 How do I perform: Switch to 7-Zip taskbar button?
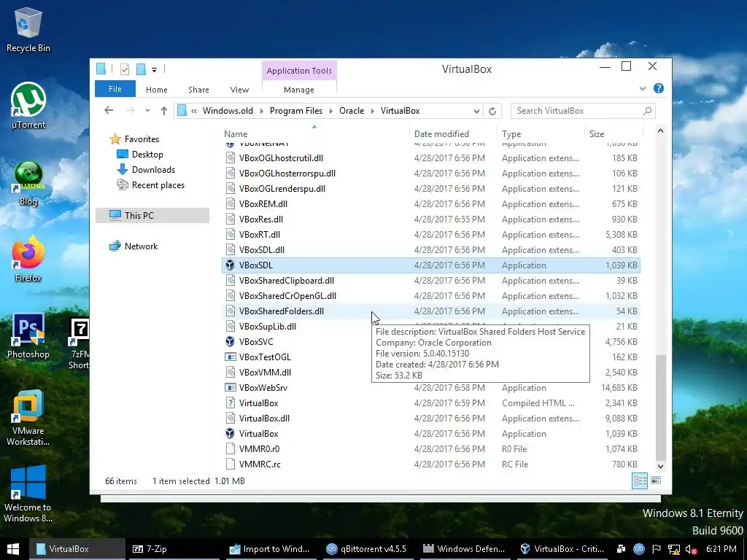click(x=172, y=549)
